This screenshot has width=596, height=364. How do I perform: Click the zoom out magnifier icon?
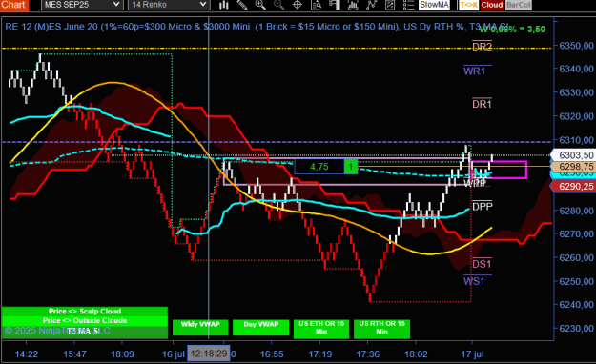(278, 5)
